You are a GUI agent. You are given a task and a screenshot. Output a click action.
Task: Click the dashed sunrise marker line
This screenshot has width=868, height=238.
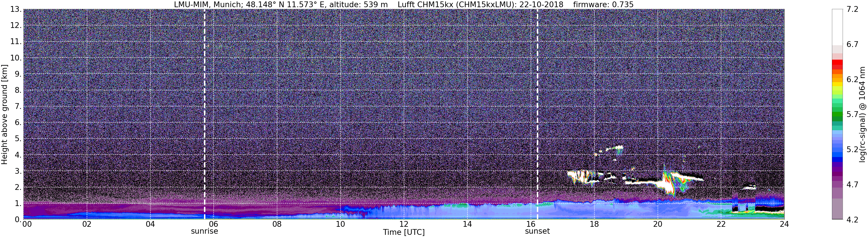(x=205, y=114)
